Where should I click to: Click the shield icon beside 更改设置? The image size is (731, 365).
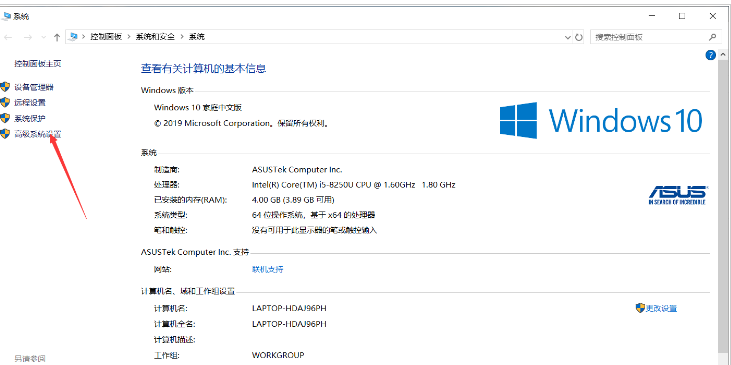pyautogui.click(x=640, y=308)
